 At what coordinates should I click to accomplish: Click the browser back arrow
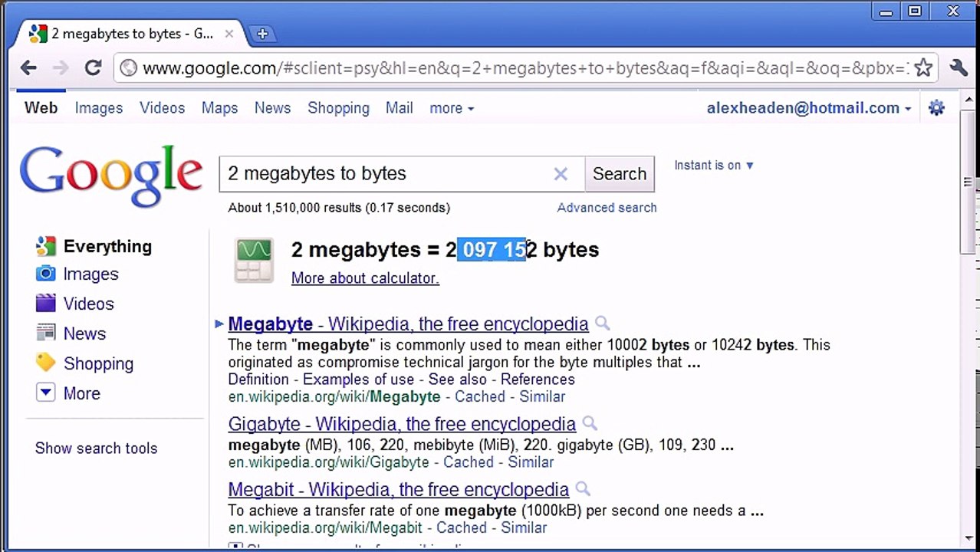click(x=28, y=68)
